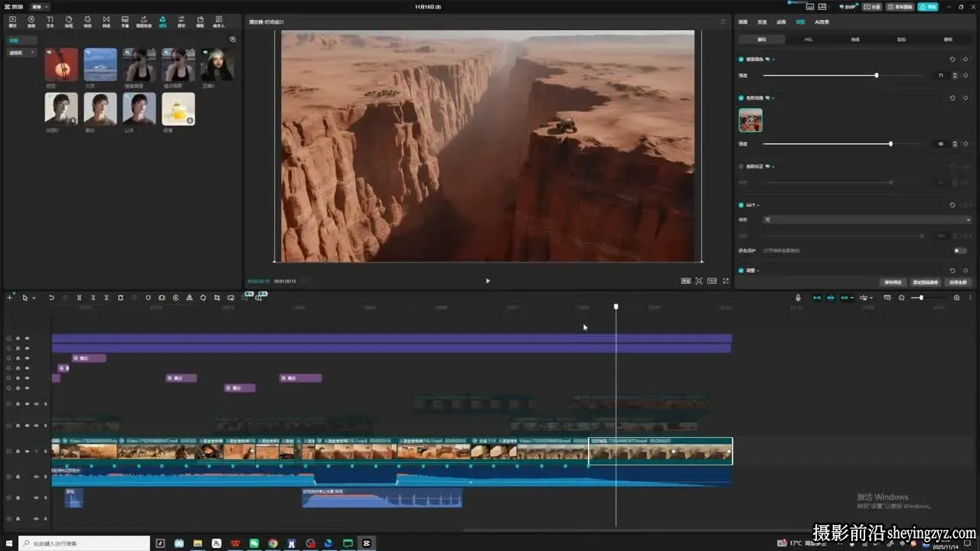Viewport: 980px width, 551px height.
Task: Select the red sunset filter thumbnail
Action: tap(61, 65)
